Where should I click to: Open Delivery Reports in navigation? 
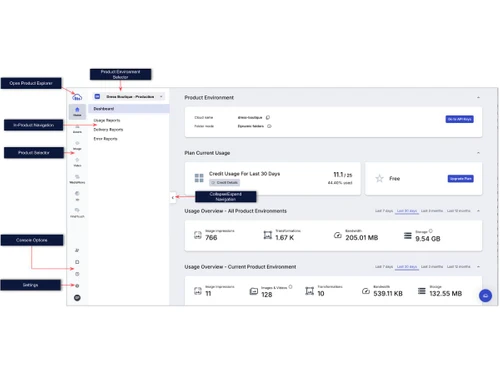(x=108, y=129)
